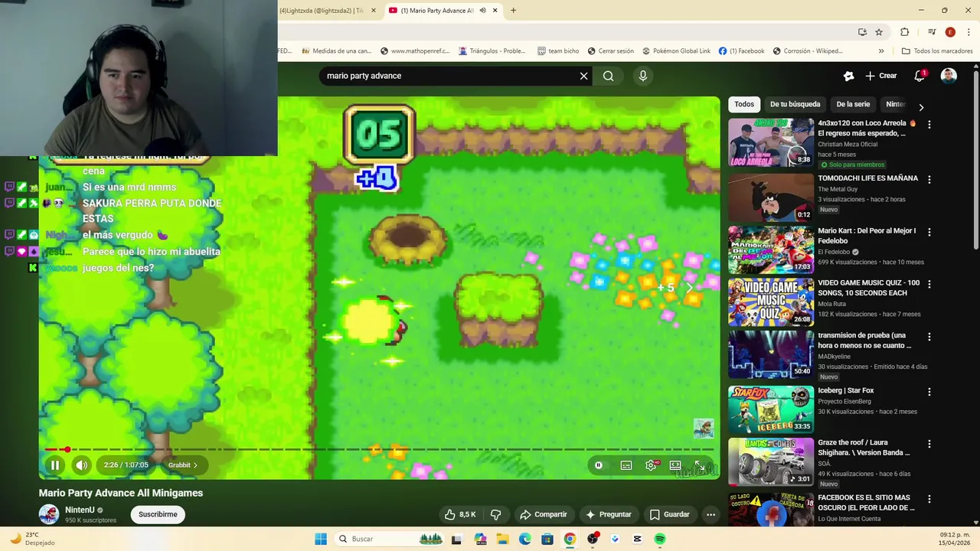The width and height of the screenshot is (980, 551).
Task: Open YouTube account avatar menu
Action: pyautogui.click(x=949, y=76)
